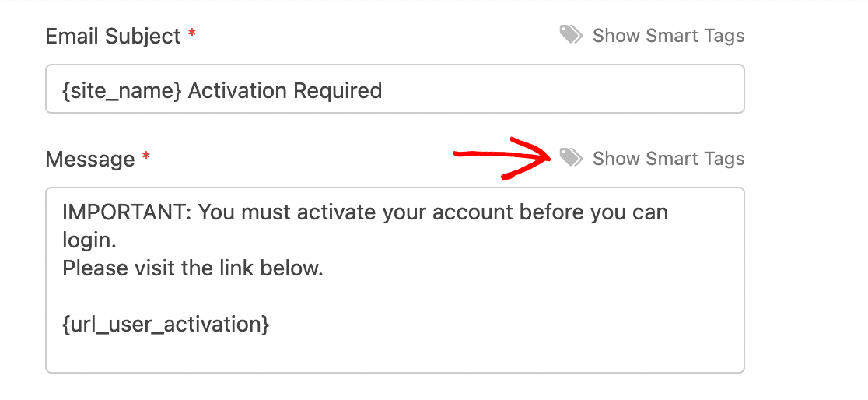Click the {url_user_activation} tag in the message
Screen dimensions: 868x400
click(166, 325)
